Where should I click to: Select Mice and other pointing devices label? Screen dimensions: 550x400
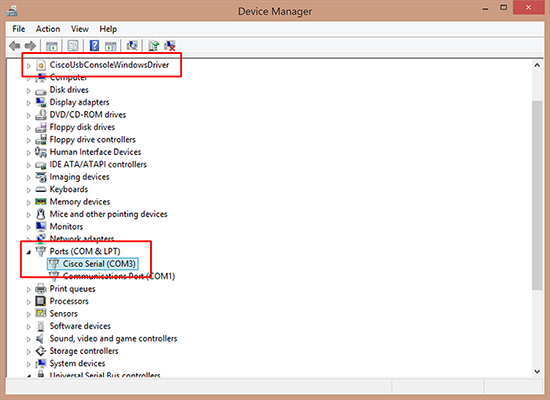pos(108,214)
